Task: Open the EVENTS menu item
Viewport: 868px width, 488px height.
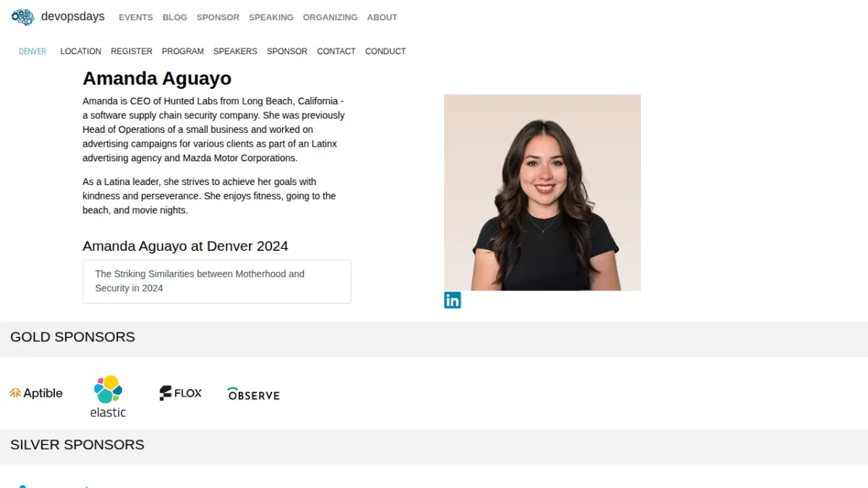Action: 136,17
